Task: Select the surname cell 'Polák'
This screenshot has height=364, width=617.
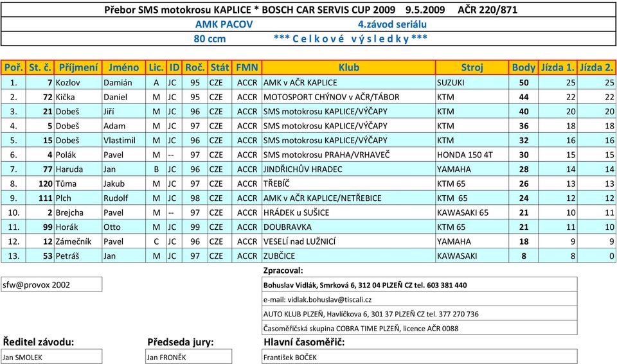Action: (78, 155)
